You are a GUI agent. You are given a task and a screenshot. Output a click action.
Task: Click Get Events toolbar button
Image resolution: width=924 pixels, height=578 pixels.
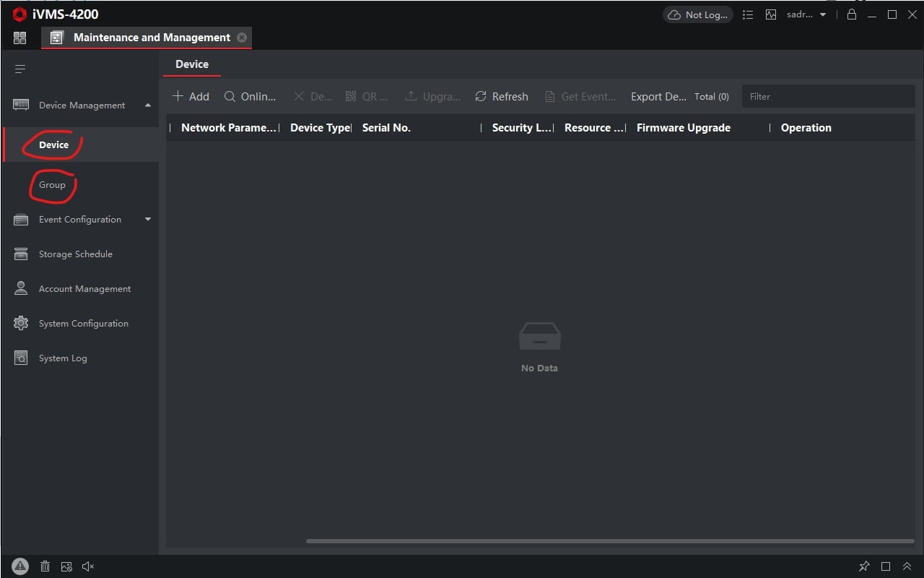[580, 97]
